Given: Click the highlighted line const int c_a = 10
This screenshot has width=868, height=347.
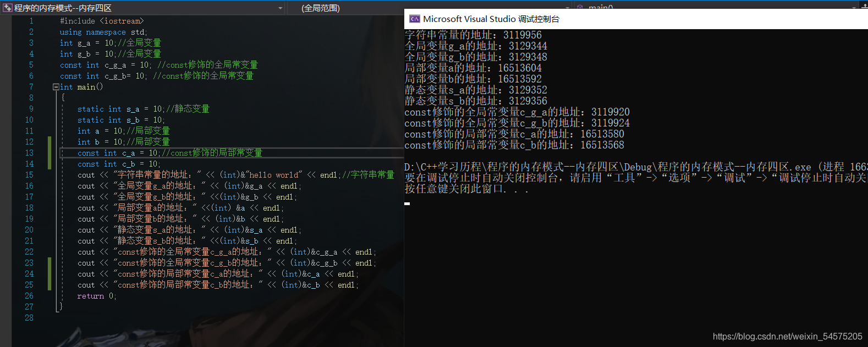Looking at the screenshot, I should tap(170, 153).
